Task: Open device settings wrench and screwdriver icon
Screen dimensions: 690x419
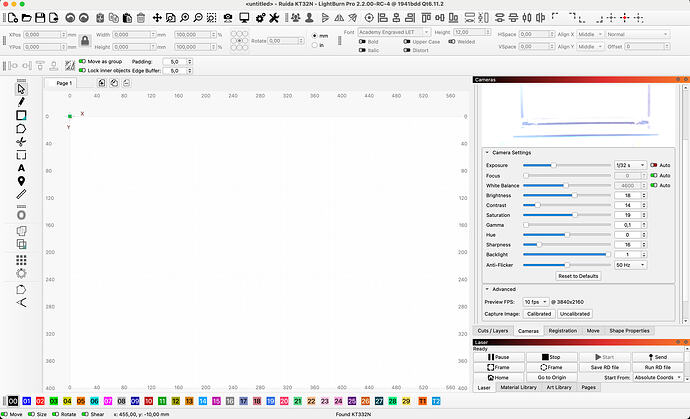Action: click(274, 18)
